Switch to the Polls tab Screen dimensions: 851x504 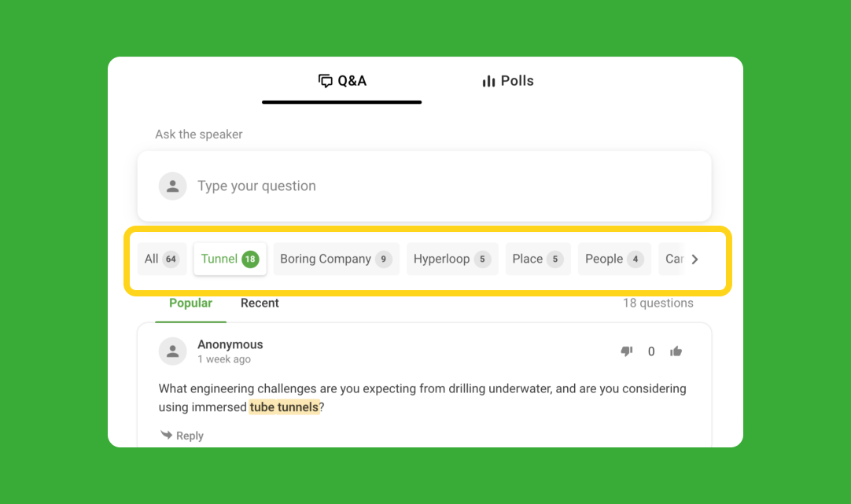coord(508,81)
